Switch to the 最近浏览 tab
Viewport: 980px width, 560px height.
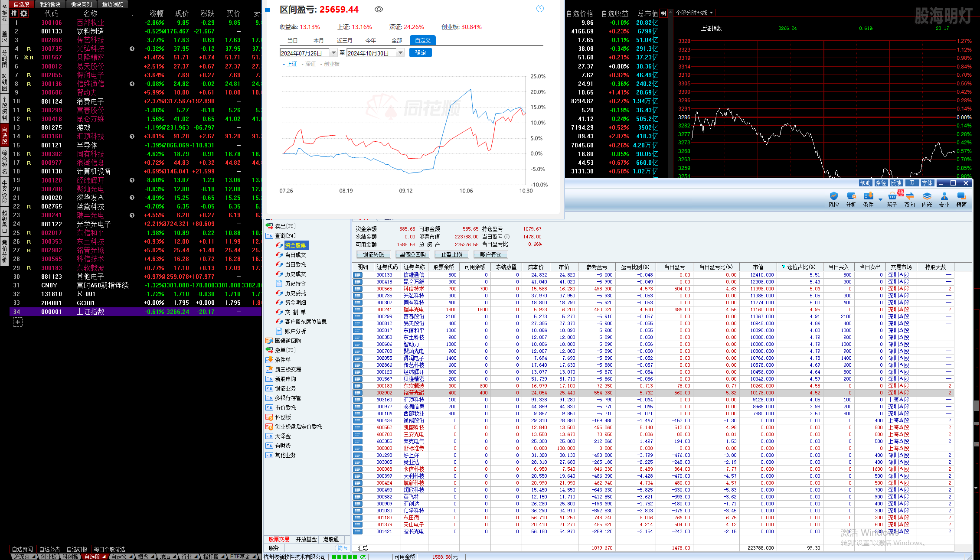[x=113, y=4]
